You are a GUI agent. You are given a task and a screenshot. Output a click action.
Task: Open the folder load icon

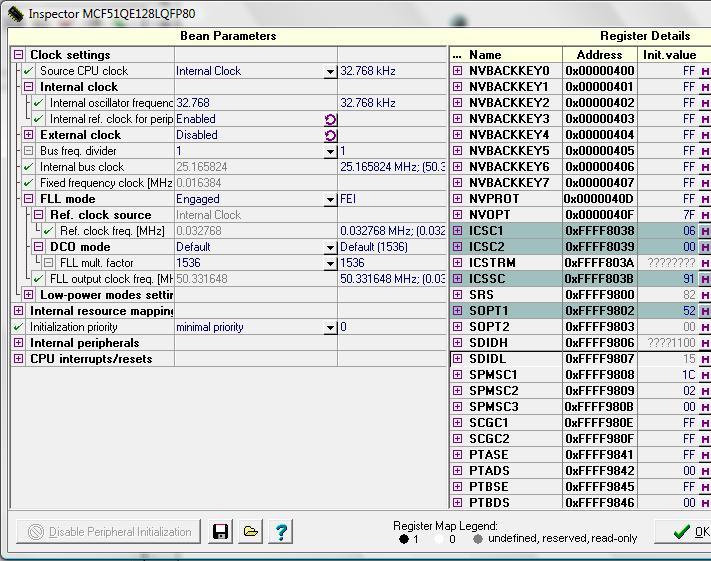point(250,532)
